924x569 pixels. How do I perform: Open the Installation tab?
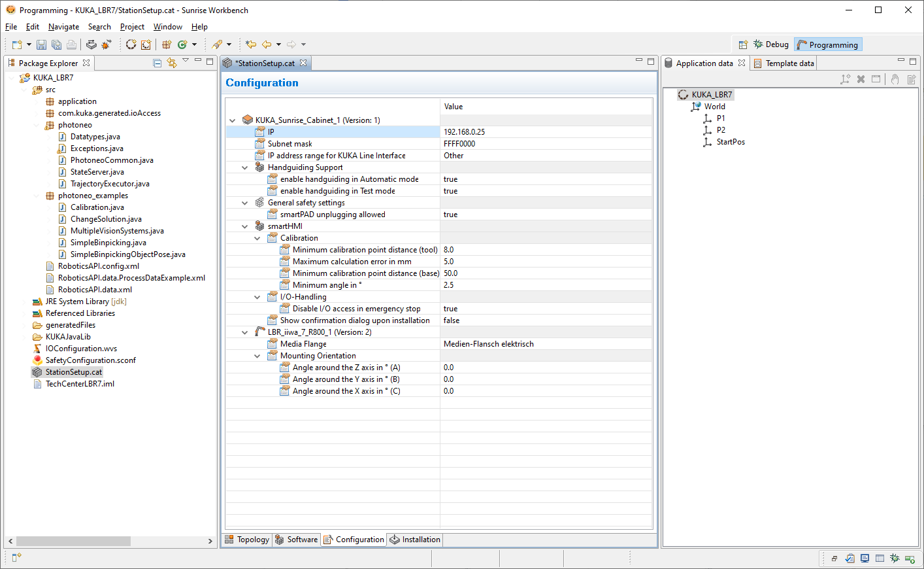pos(415,540)
